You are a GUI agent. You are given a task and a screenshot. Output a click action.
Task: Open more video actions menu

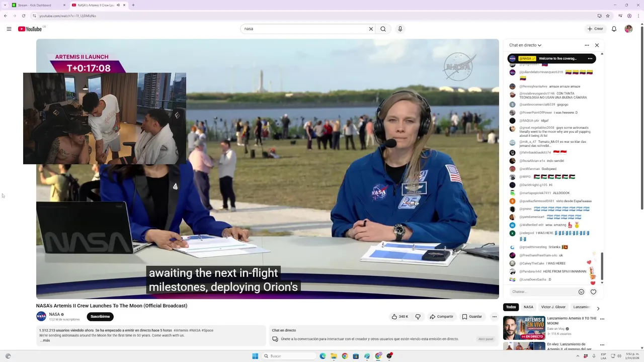[x=494, y=317]
